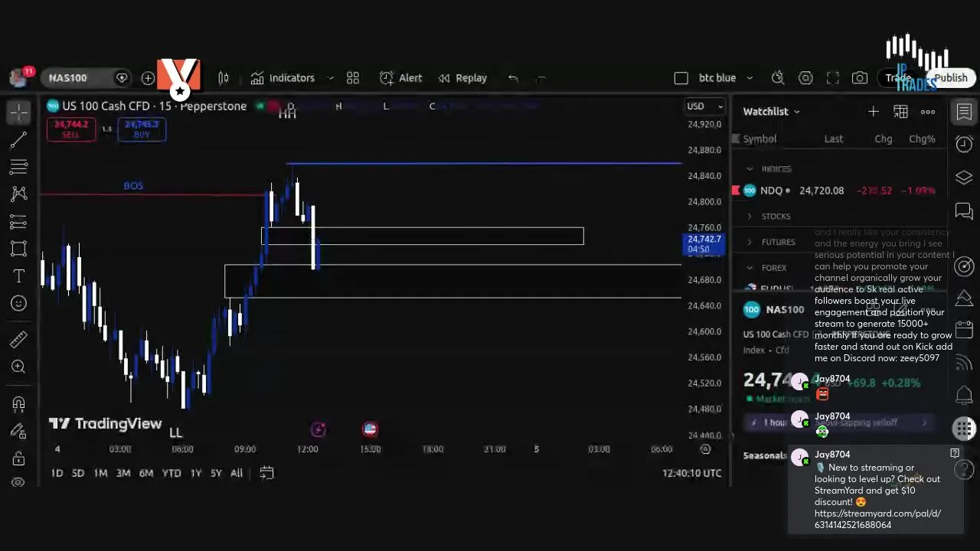Open the object tree layers sidebar icon
This screenshot has height=551, width=980.
point(964,178)
